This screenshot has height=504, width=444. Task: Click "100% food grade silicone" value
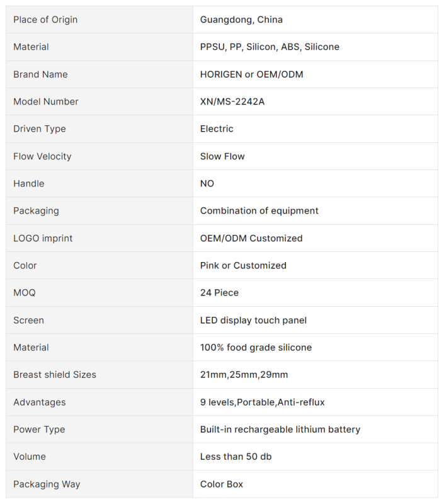[256, 347]
